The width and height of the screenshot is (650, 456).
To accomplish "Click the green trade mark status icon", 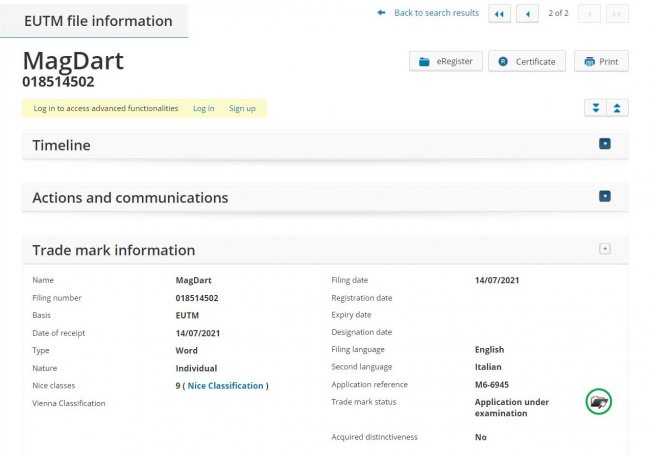I will (598, 402).
